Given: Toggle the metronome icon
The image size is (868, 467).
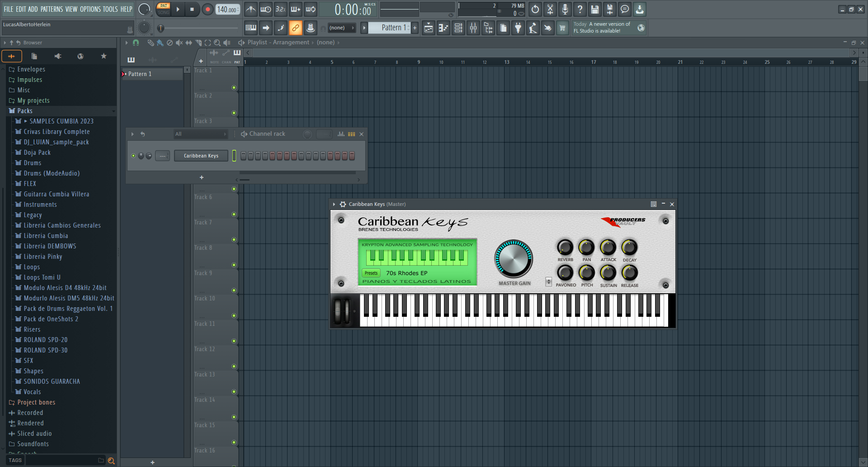Looking at the screenshot, I should coord(251,9).
